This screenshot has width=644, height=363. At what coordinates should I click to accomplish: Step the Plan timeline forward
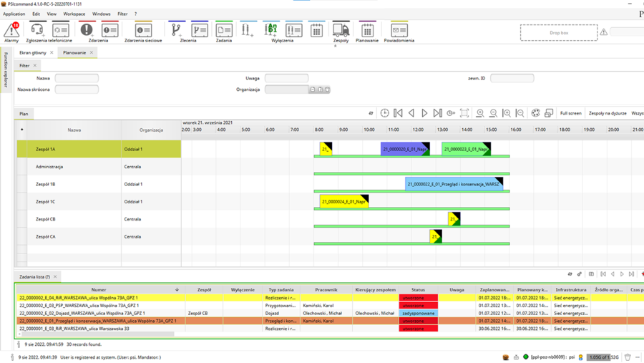tap(424, 113)
